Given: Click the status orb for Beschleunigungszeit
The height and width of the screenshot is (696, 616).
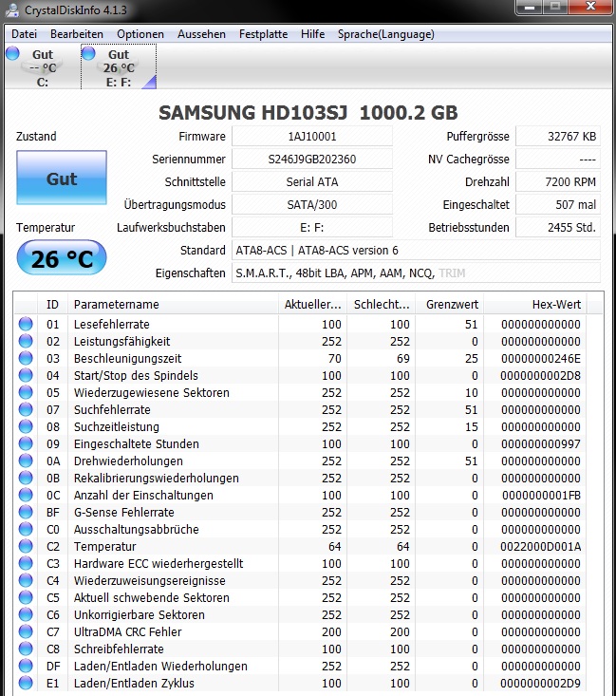Looking at the screenshot, I should click(26, 358).
